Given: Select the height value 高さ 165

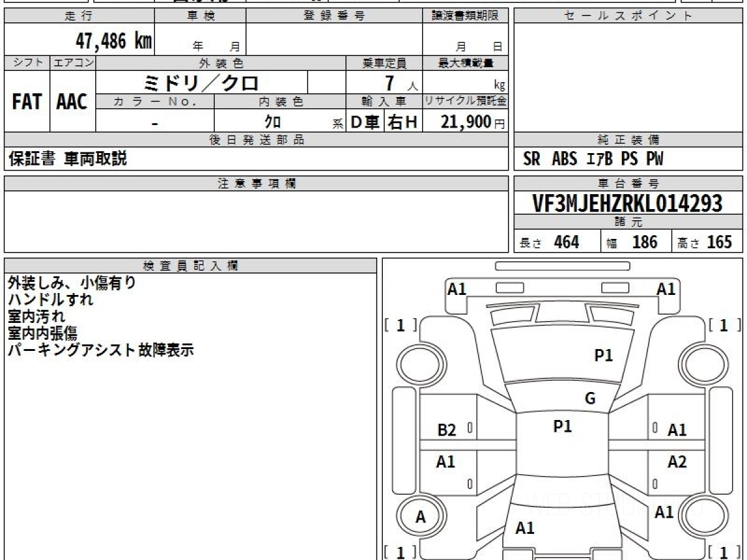Looking at the screenshot, I should coord(705,242).
